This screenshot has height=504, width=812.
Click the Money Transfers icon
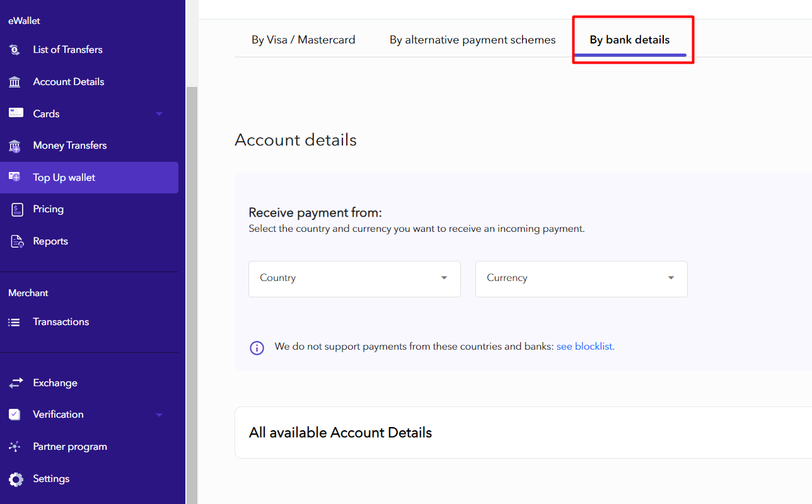click(15, 146)
